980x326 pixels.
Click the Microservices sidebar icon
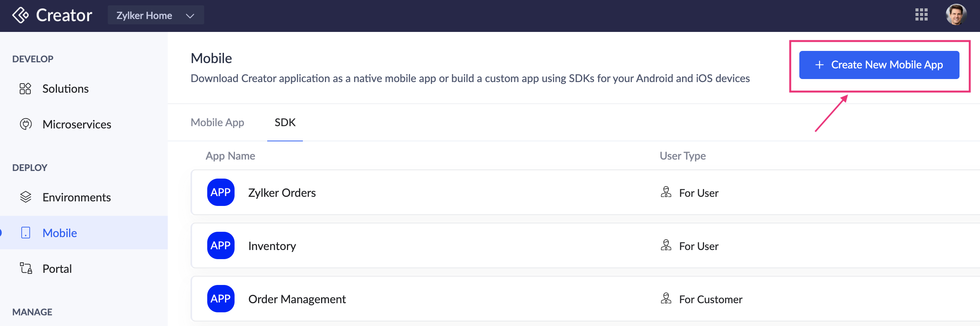(25, 124)
